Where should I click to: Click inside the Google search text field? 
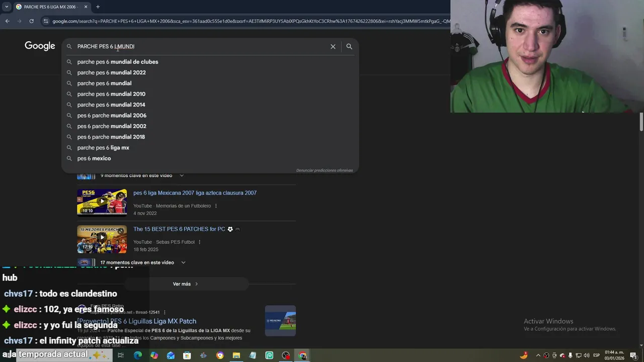[201, 46]
